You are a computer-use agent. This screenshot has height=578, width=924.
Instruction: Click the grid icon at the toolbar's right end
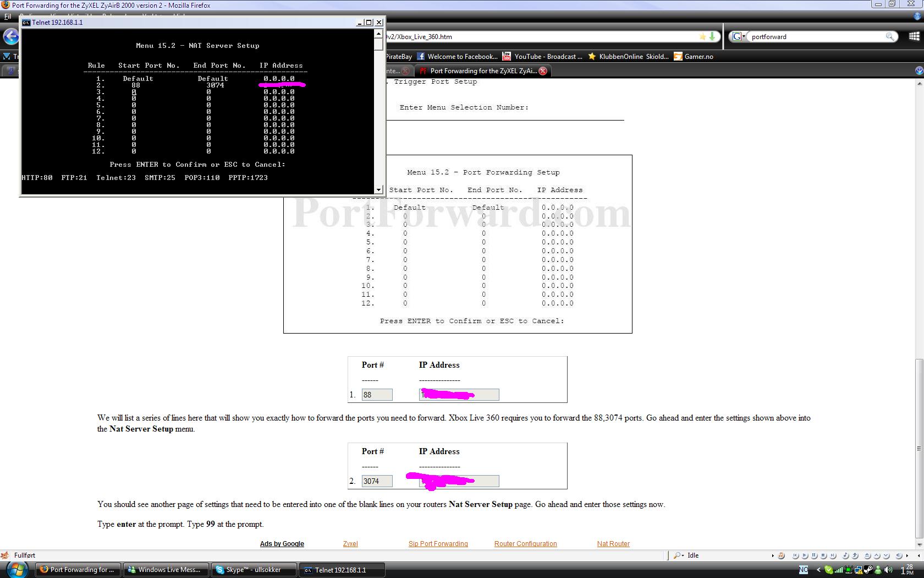pos(914,36)
